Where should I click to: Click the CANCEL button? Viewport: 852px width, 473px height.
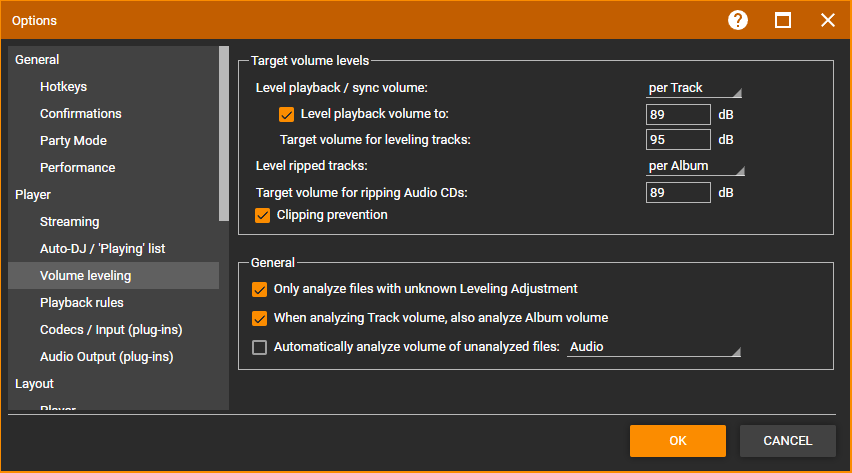point(788,441)
